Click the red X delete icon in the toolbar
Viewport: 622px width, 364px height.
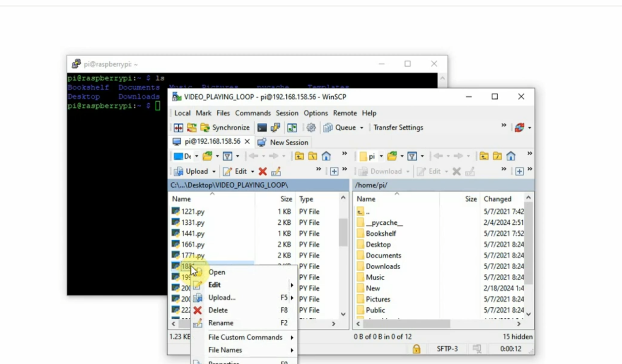262,171
